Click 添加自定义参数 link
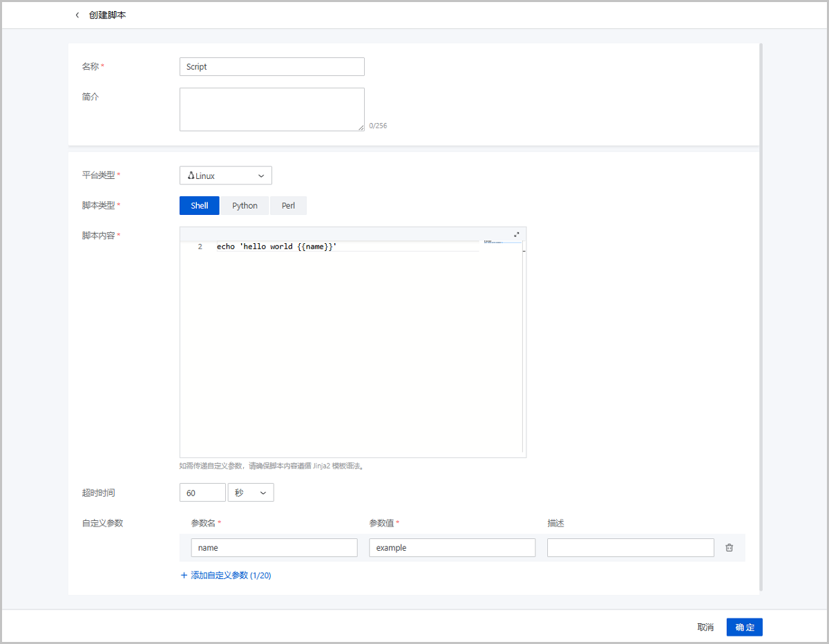Image resolution: width=829 pixels, height=644 pixels. click(x=231, y=575)
